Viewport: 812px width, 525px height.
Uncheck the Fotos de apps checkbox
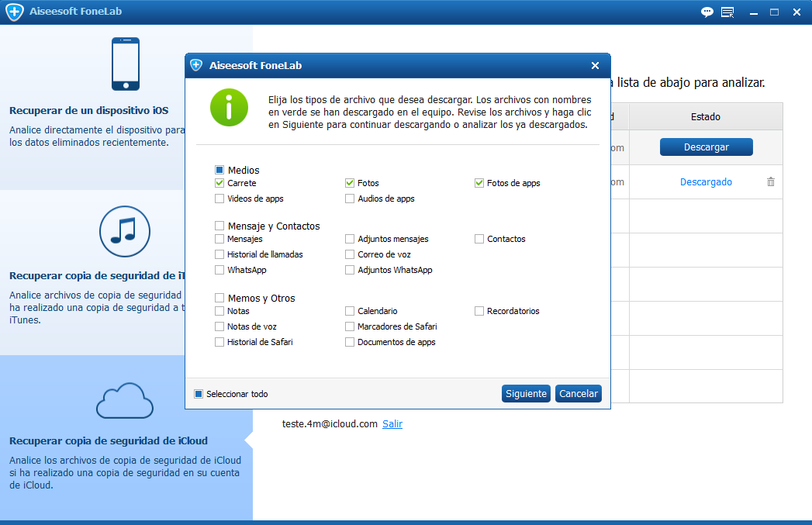click(x=479, y=183)
